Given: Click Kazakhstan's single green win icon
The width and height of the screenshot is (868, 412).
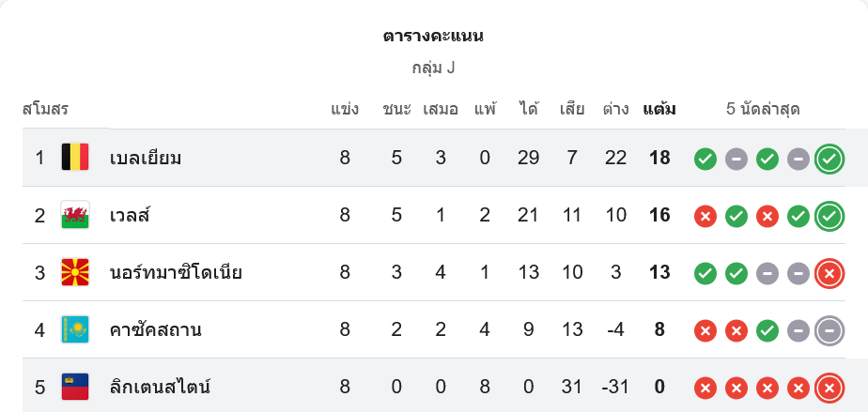Looking at the screenshot, I should click(767, 330).
